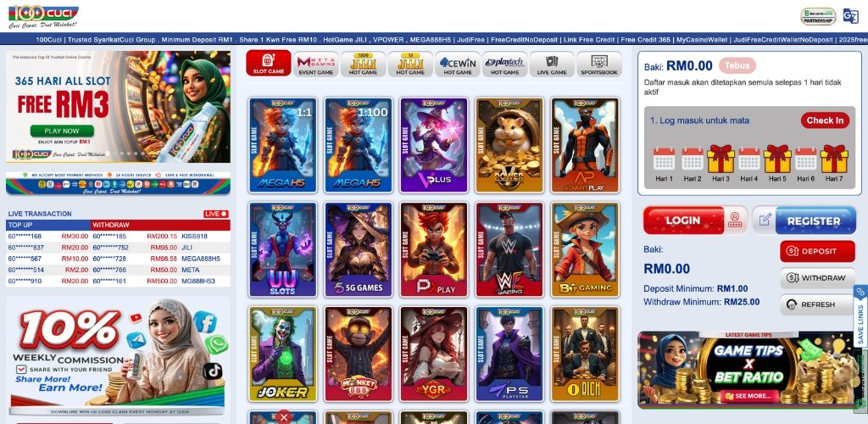The image size is (868, 424).
Task: Select the Cewin HOT GAME tab
Action: [457, 64]
